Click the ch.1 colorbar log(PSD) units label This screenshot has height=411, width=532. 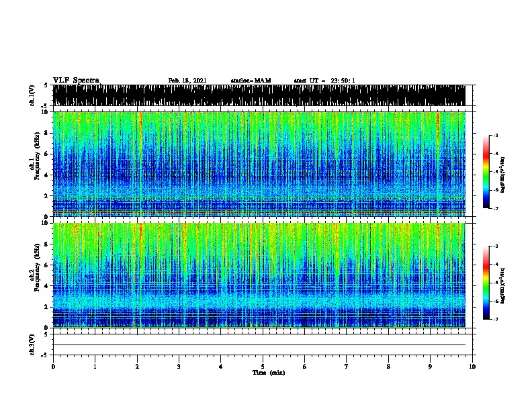pos(502,175)
